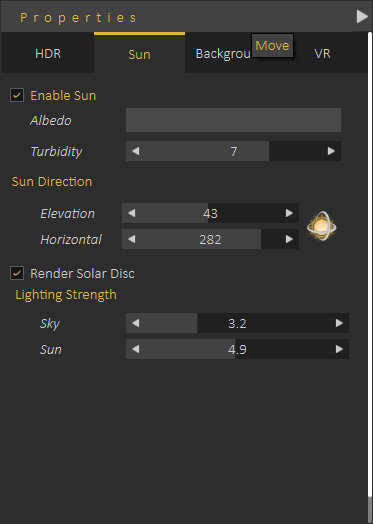Decrease Sky strength with the left arrow
373x524 pixels.
pos(135,323)
